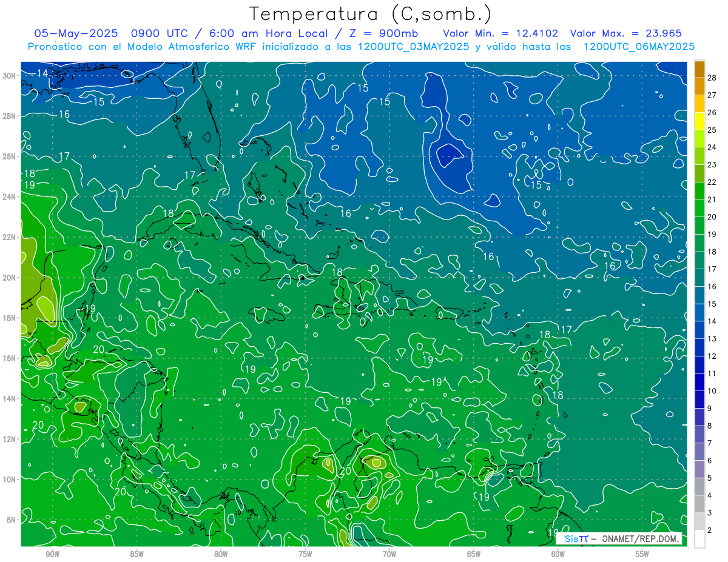The width and height of the screenshot is (728, 562).
Task: Click the "70W" longitude axis label
Action: 389,555
